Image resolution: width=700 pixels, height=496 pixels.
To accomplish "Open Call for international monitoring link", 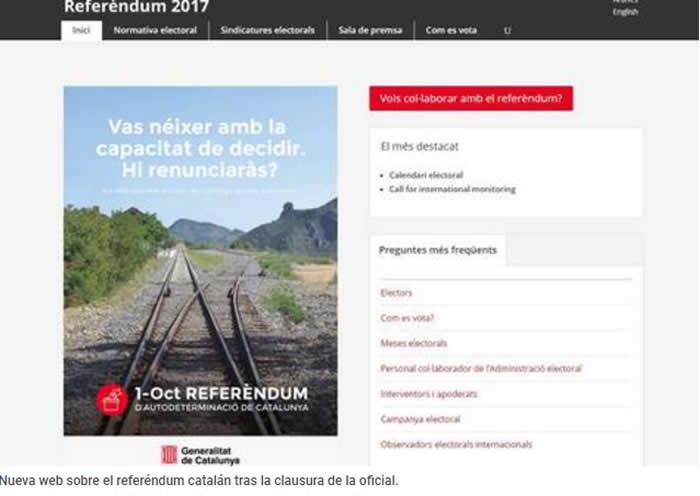I will coord(452,189).
